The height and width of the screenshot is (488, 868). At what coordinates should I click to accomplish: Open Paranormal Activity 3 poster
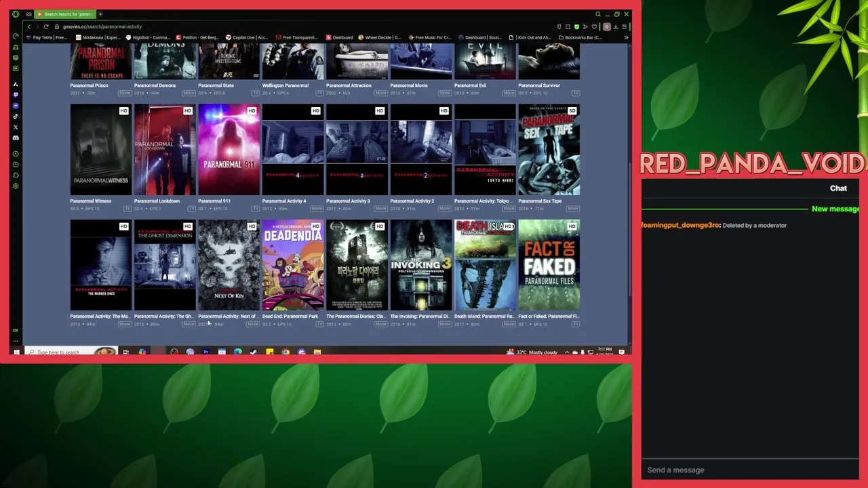(x=357, y=150)
